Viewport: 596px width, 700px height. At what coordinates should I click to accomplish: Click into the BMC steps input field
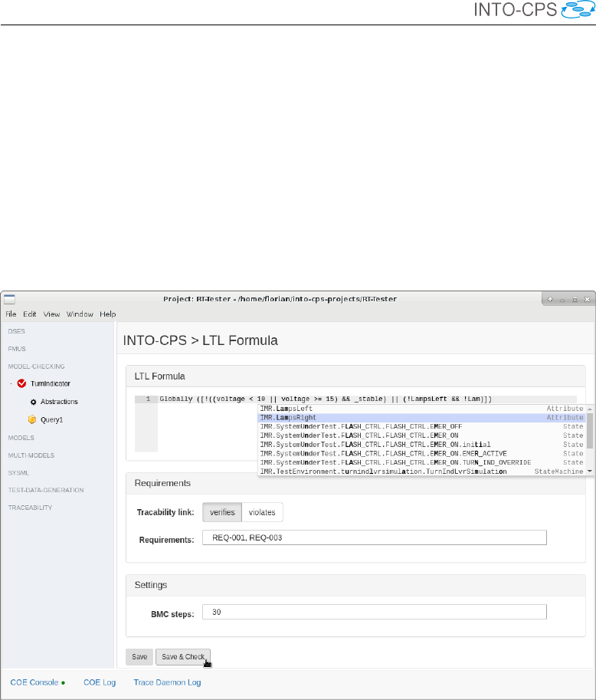coord(375,612)
